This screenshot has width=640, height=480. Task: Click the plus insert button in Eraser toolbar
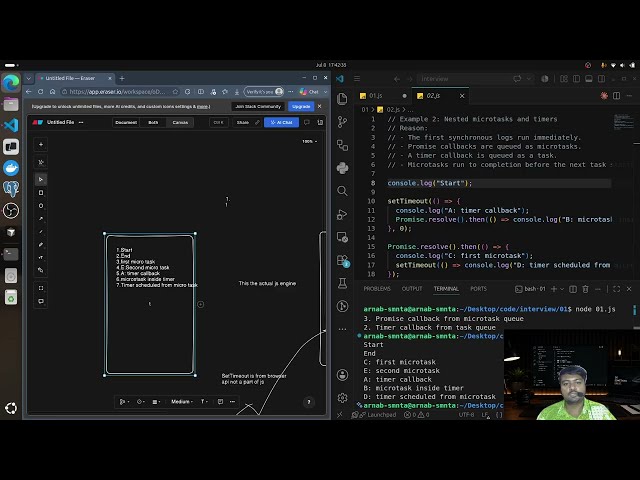pyautogui.click(x=41, y=144)
